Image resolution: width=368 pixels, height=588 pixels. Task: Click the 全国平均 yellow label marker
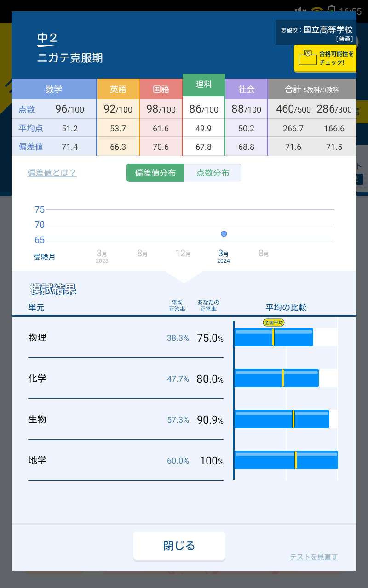(x=273, y=322)
